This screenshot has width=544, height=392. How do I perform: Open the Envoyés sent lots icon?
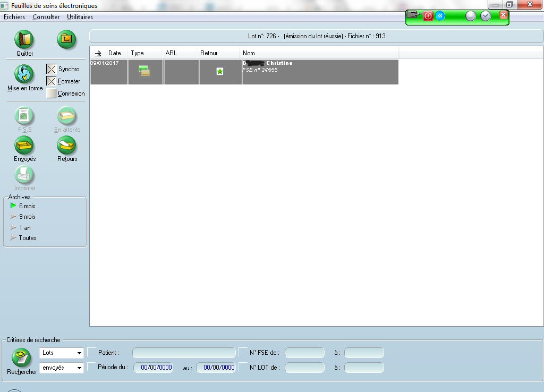[x=24, y=145]
